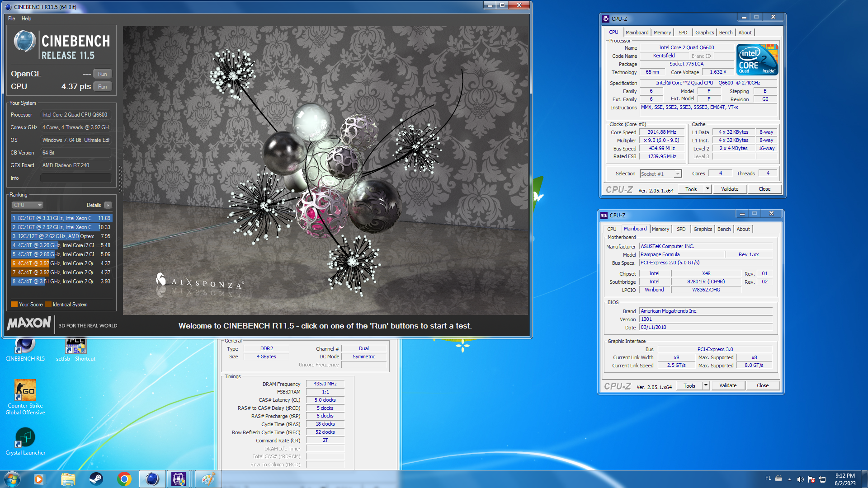Open Cinebench Help menu
This screenshot has height=488, width=868.
(27, 19)
